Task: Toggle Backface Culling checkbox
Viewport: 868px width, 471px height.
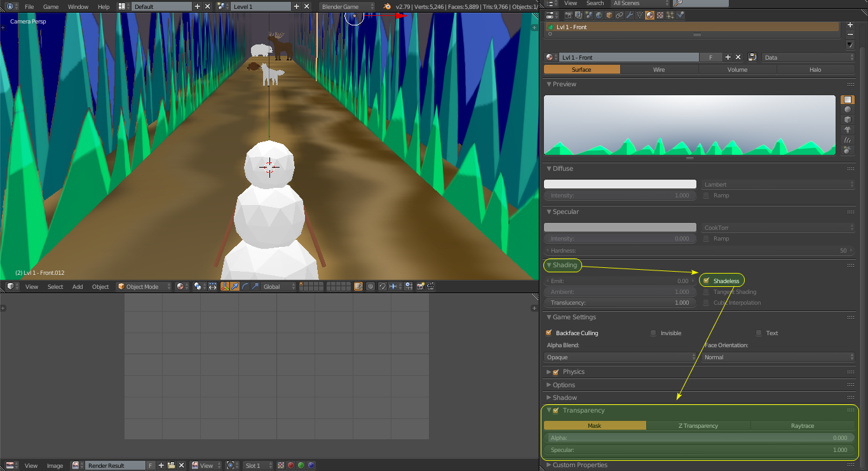Action: (x=548, y=333)
